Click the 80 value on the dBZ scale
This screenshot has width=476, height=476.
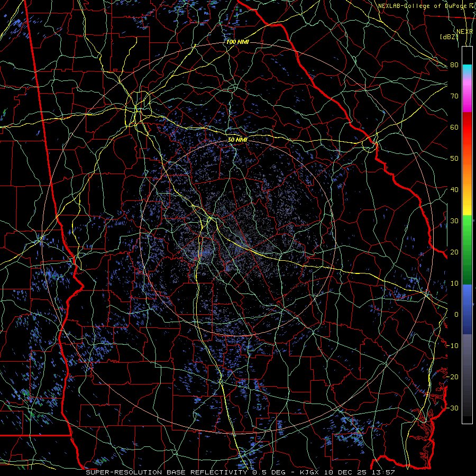[454, 65]
